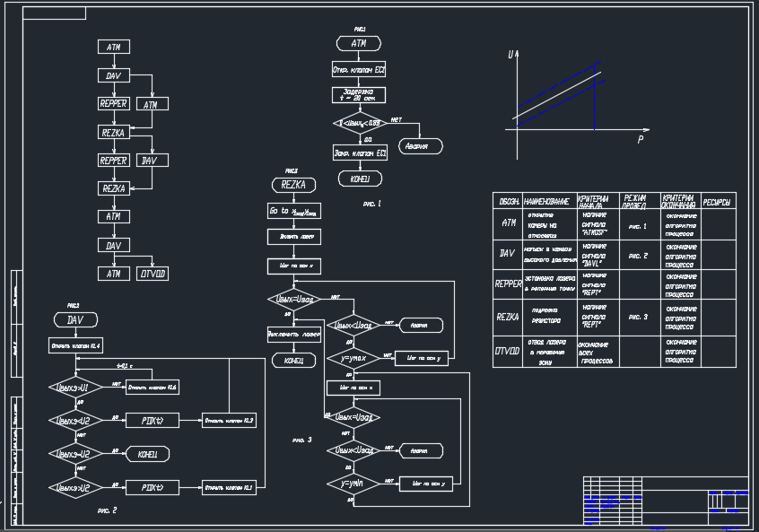Click the 'КРИТЕРИИ НАЧАЛА' table header
759x532 pixels.
tap(598, 201)
